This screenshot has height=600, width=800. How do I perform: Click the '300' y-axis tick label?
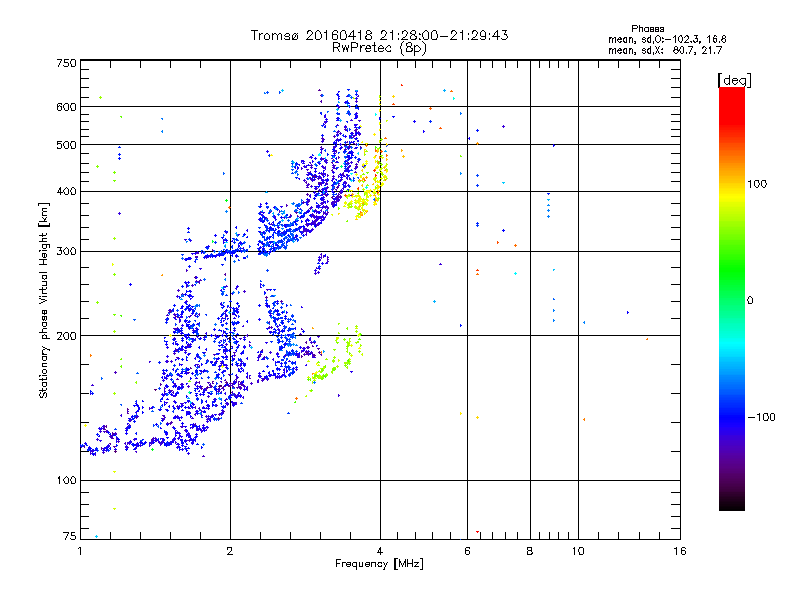pyautogui.click(x=66, y=252)
